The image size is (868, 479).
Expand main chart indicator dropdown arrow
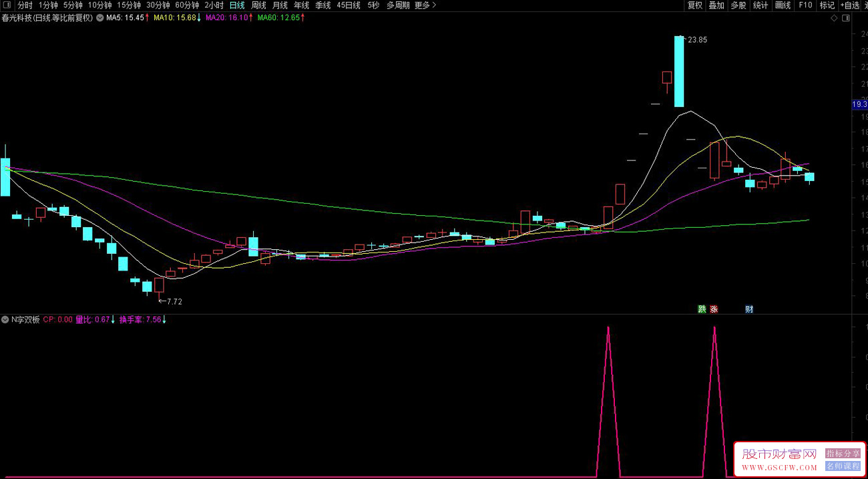point(99,18)
